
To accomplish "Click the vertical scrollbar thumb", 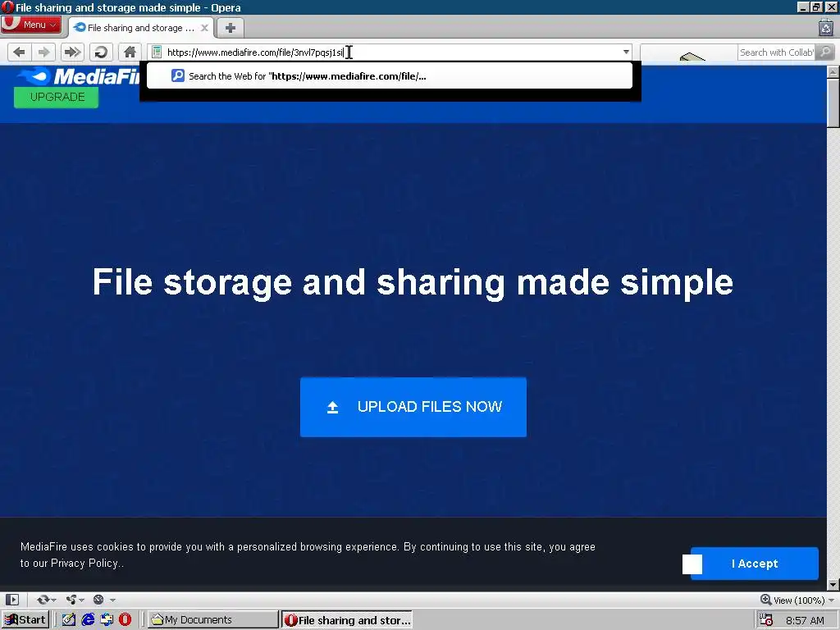I will tap(833, 103).
